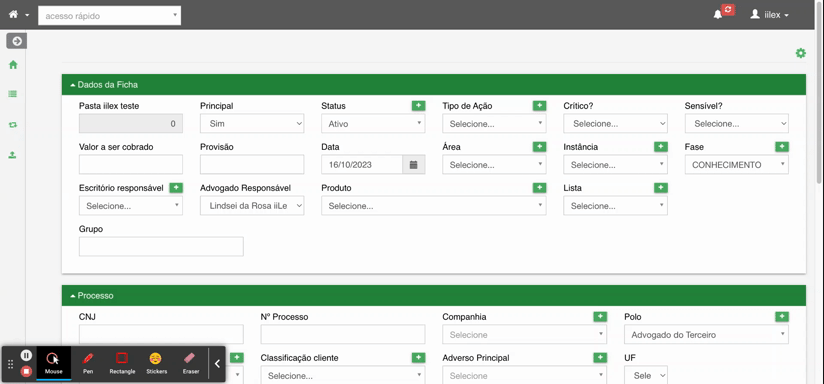
Task: Open the Companhia dropdown
Action: [524, 335]
